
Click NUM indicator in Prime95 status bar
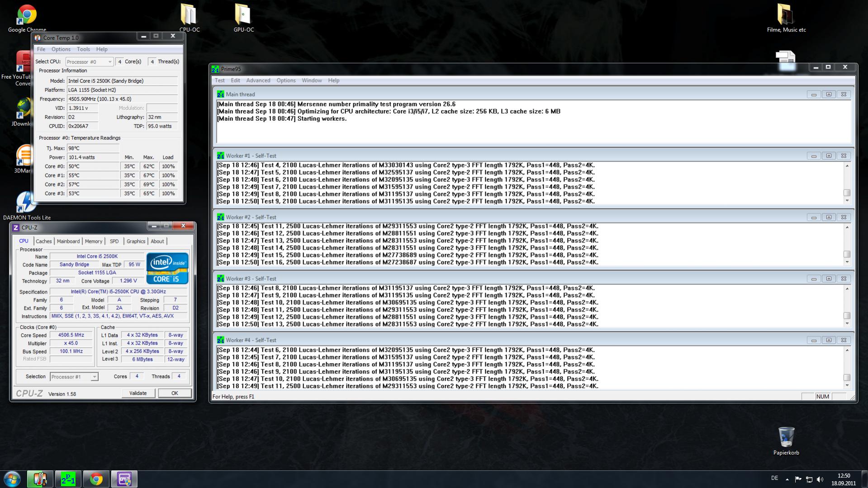(823, 397)
